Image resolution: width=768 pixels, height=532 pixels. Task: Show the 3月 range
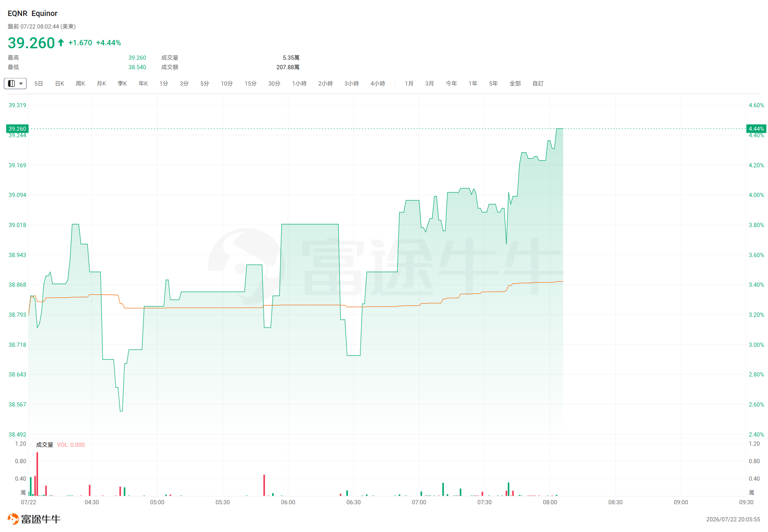click(430, 83)
